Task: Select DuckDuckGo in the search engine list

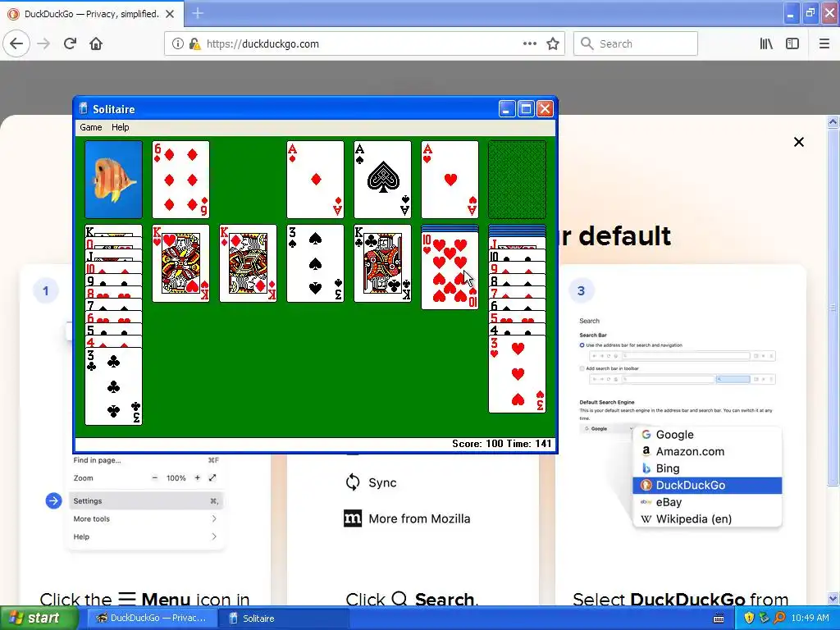Action: [707, 486]
